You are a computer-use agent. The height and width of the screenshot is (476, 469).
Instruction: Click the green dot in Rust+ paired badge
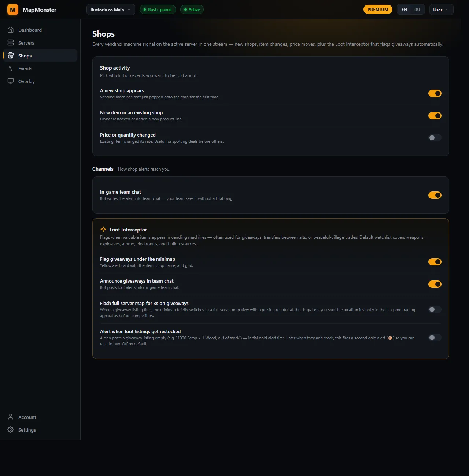145,10
